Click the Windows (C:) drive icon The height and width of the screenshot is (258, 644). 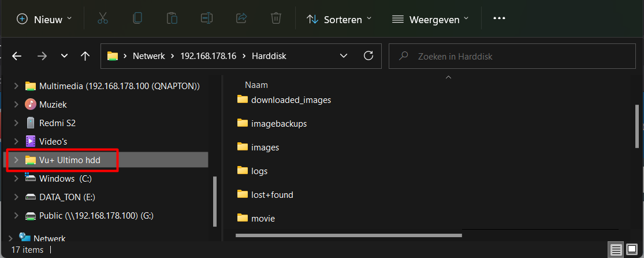tap(31, 178)
